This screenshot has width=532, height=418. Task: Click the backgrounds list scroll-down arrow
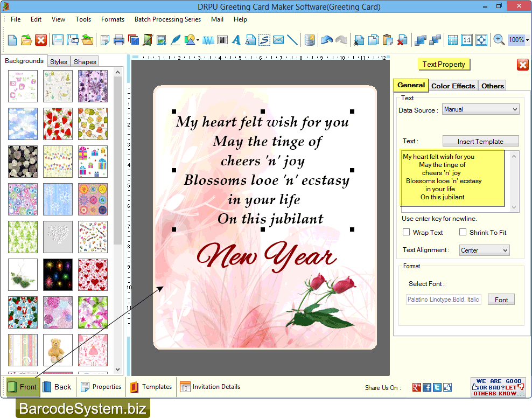coord(117,369)
